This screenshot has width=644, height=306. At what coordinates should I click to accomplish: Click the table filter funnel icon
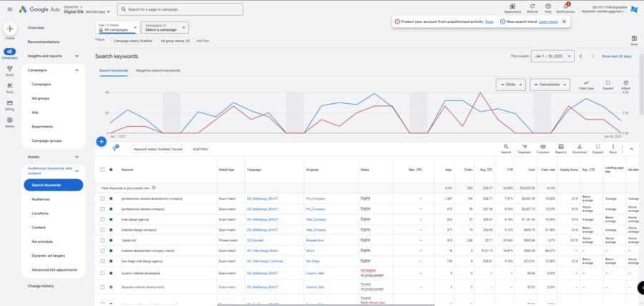[115, 148]
